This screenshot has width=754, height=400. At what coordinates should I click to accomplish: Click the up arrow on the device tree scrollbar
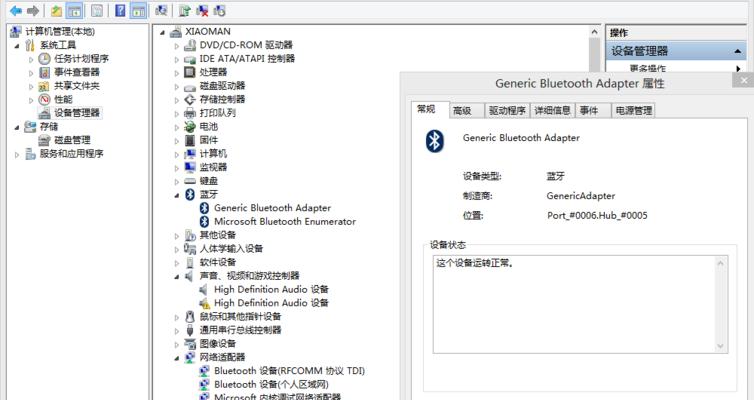[x=595, y=32]
